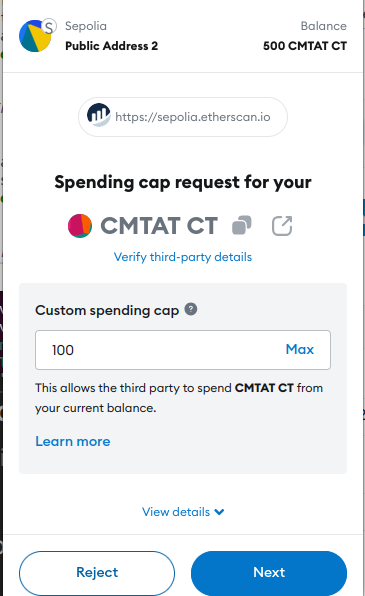Copy the CMTAT CT contract address
The image size is (365, 596).
coord(241,225)
